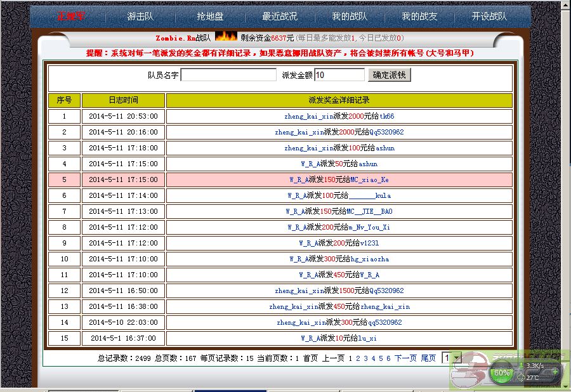Go to the 抢地盘 tab
The height and width of the screenshot is (392, 571).
[x=210, y=16]
